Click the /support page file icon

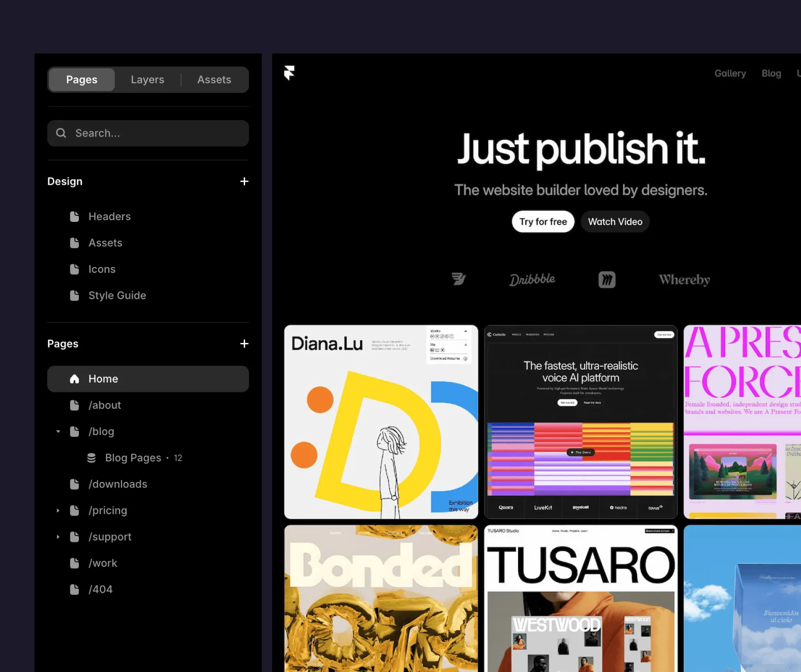75,537
